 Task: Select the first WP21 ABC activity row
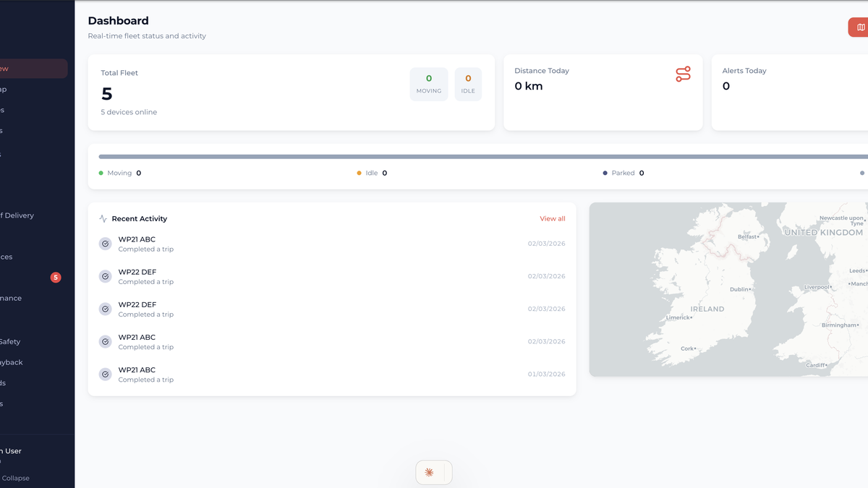pos(332,244)
